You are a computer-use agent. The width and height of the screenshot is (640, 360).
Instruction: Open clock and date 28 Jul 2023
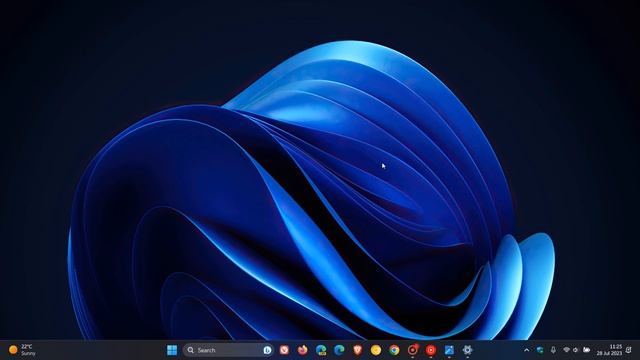coord(609,350)
